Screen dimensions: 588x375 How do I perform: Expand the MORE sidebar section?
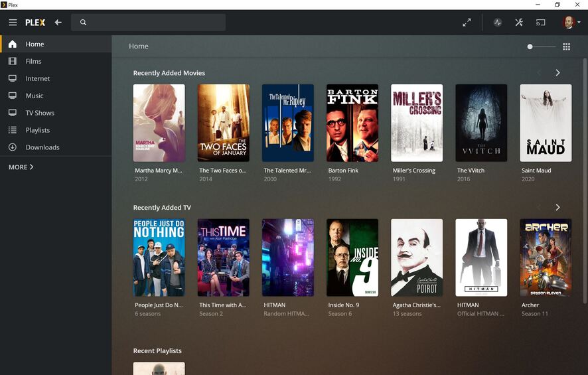21,167
